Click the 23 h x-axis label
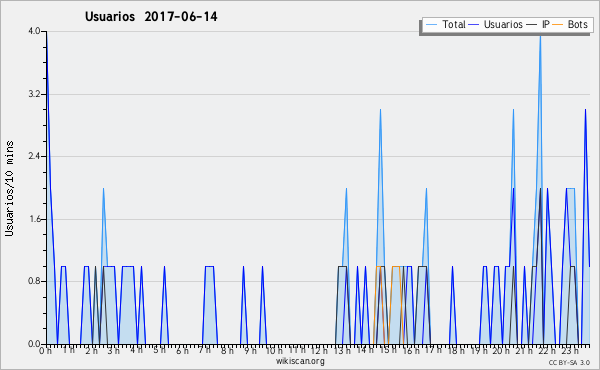 [x=569, y=350]
